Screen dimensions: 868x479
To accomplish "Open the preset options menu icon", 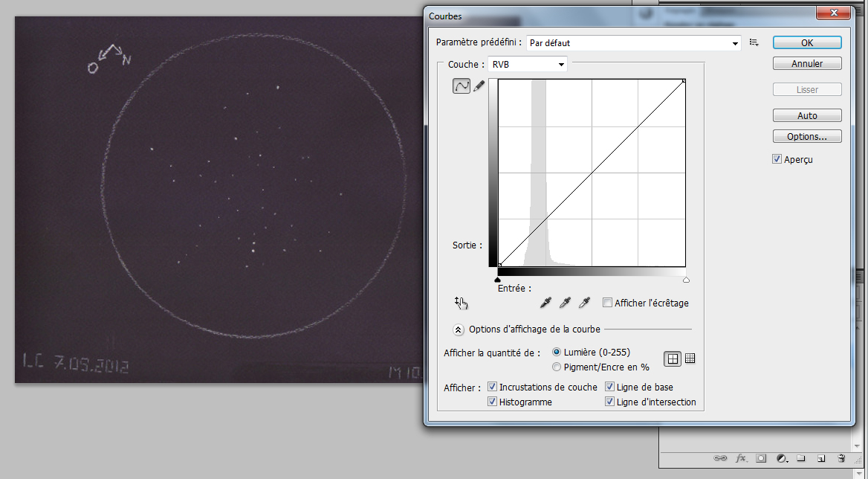I will pos(754,42).
